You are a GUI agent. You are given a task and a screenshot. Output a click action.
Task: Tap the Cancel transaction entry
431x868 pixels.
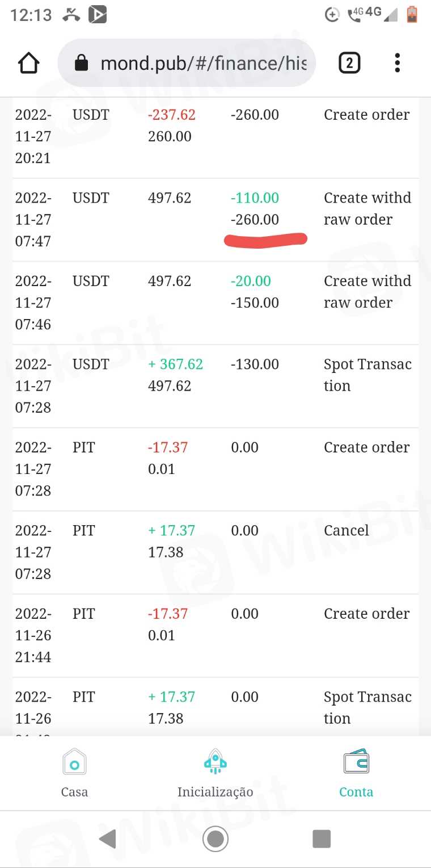click(346, 531)
